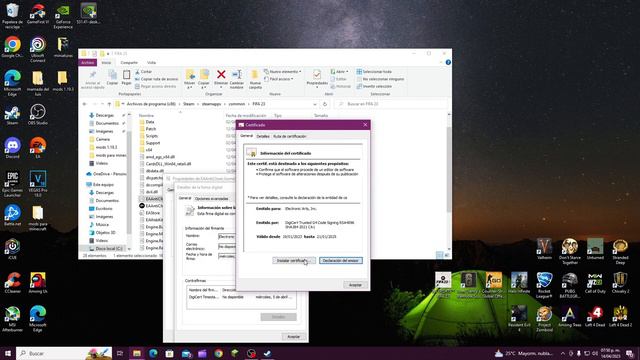
Task: Click Cortar in the ribbon
Action: 143,71
